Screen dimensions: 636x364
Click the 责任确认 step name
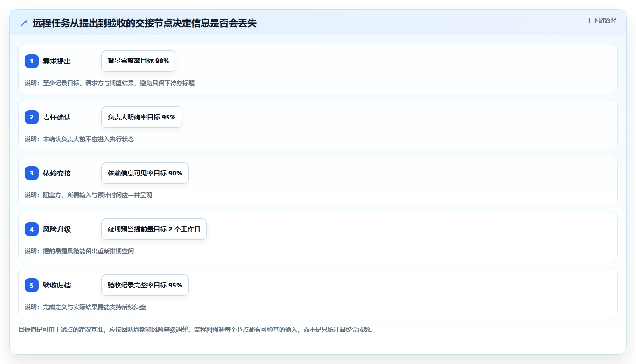[57, 117]
